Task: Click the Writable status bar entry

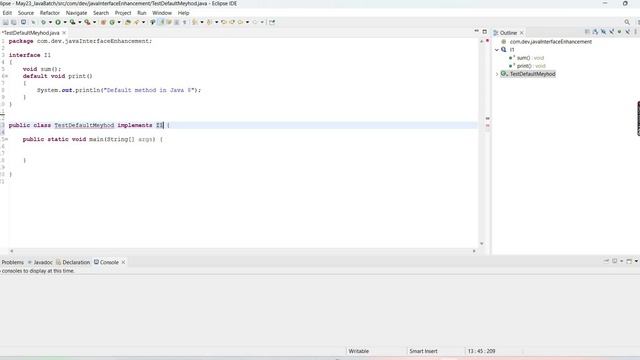Action: point(359,351)
